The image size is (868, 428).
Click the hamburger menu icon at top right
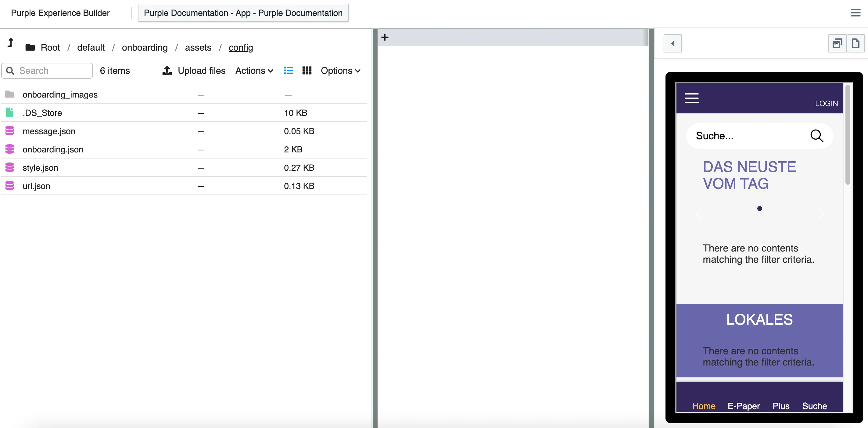(855, 13)
